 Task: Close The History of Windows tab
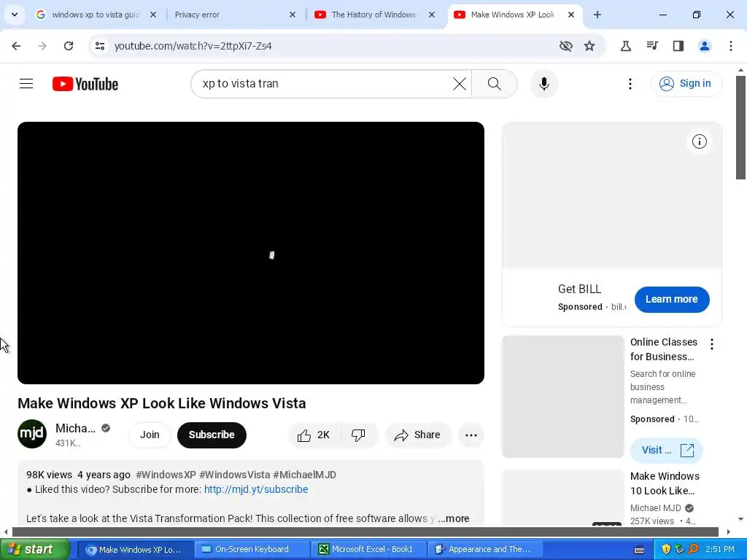432,15
